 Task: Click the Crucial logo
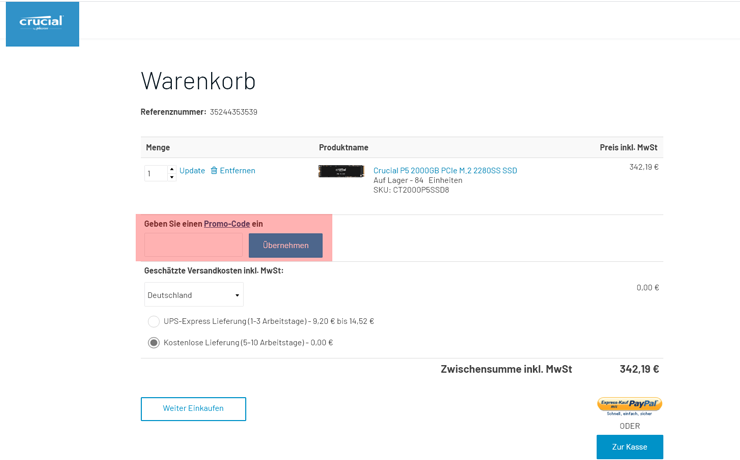pyautogui.click(x=42, y=24)
